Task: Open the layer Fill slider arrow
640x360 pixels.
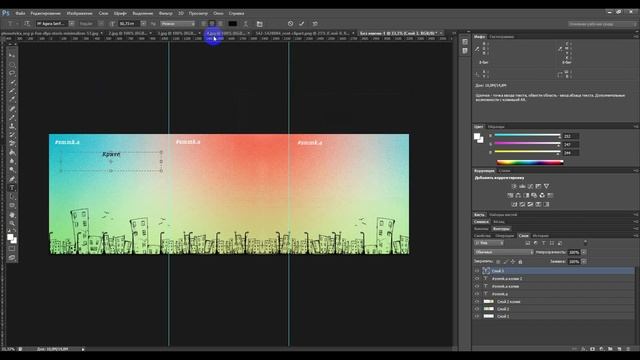Action: coord(584,262)
